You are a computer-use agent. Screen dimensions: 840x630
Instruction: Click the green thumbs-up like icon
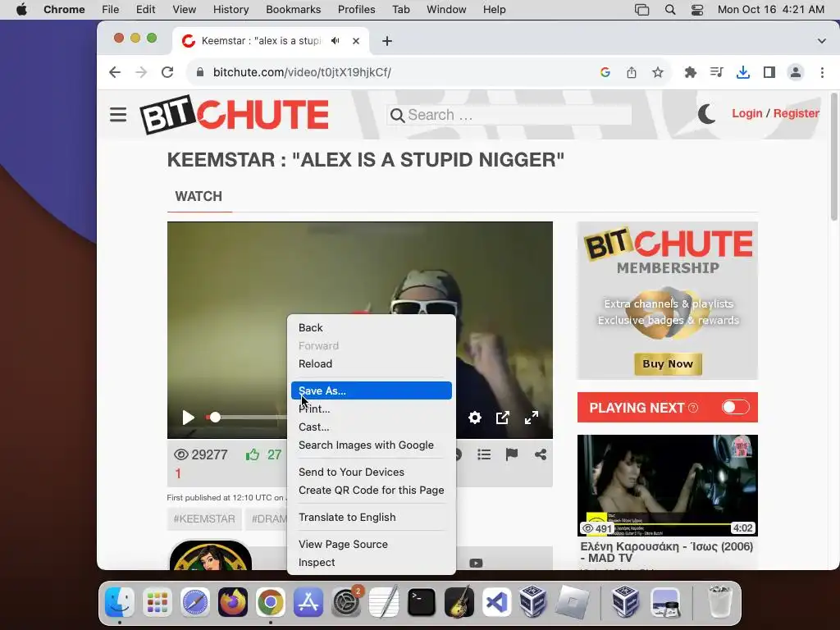tap(253, 454)
